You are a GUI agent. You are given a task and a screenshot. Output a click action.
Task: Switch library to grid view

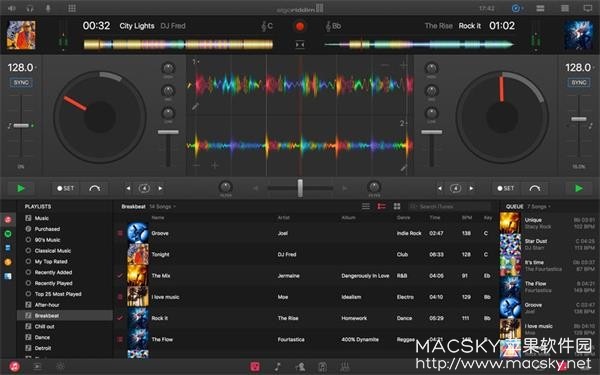coord(397,206)
